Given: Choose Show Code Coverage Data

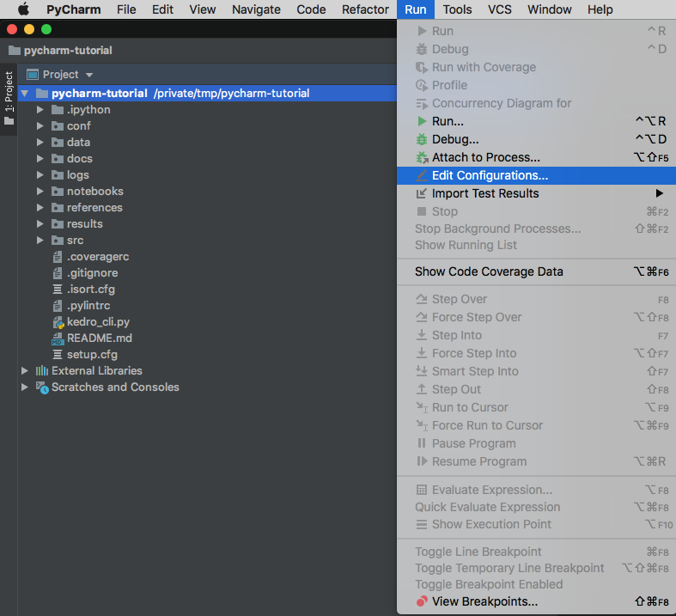Looking at the screenshot, I should pyautogui.click(x=489, y=271).
